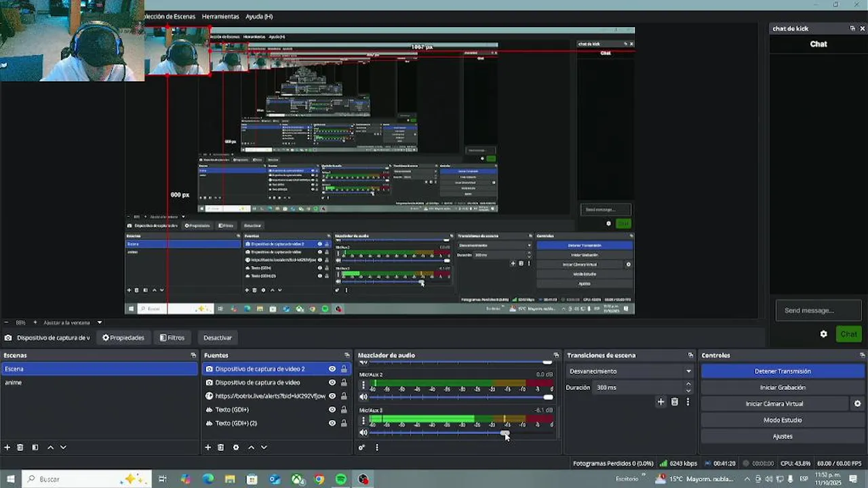The width and height of the screenshot is (868, 488).
Task: Move source up in the Fuentes list
Action: tap(251, 447)
